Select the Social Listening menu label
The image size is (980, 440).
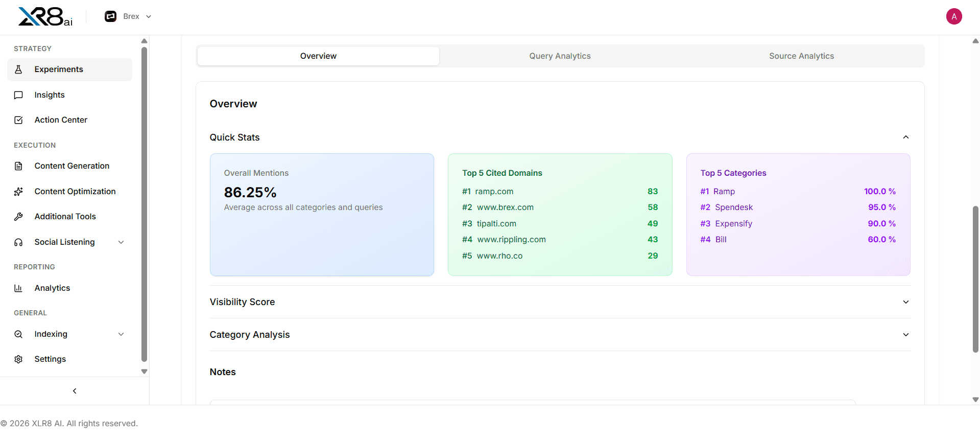(x=64, y=242)
